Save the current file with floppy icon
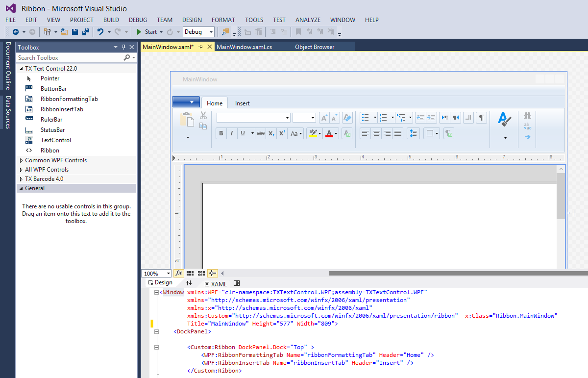The image size is (588, 378). coord(75,32)
